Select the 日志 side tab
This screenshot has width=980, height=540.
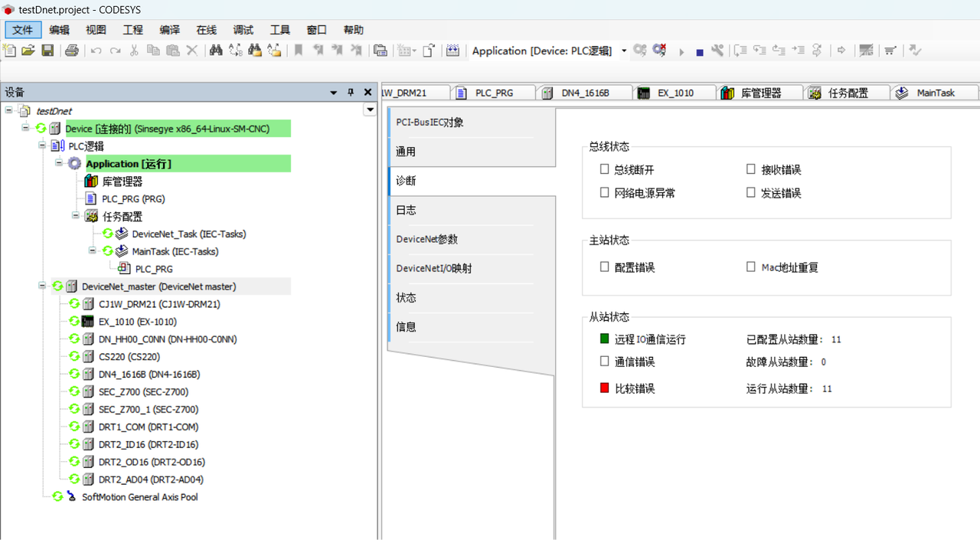pos(406,210)
